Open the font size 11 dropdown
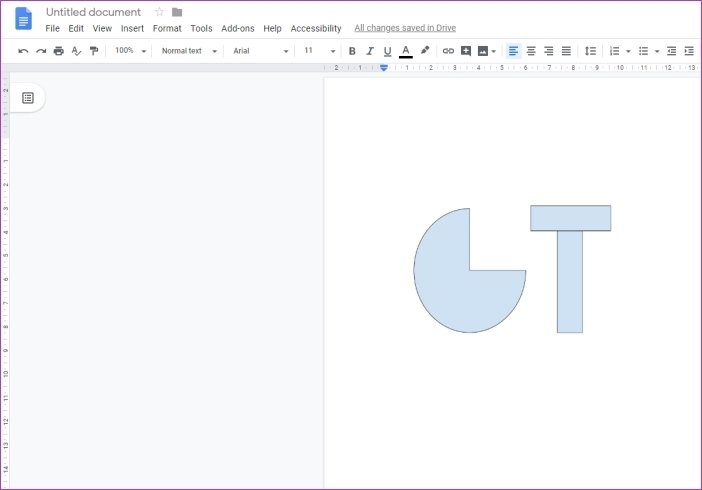702x490 pixels. click(320, 51)
